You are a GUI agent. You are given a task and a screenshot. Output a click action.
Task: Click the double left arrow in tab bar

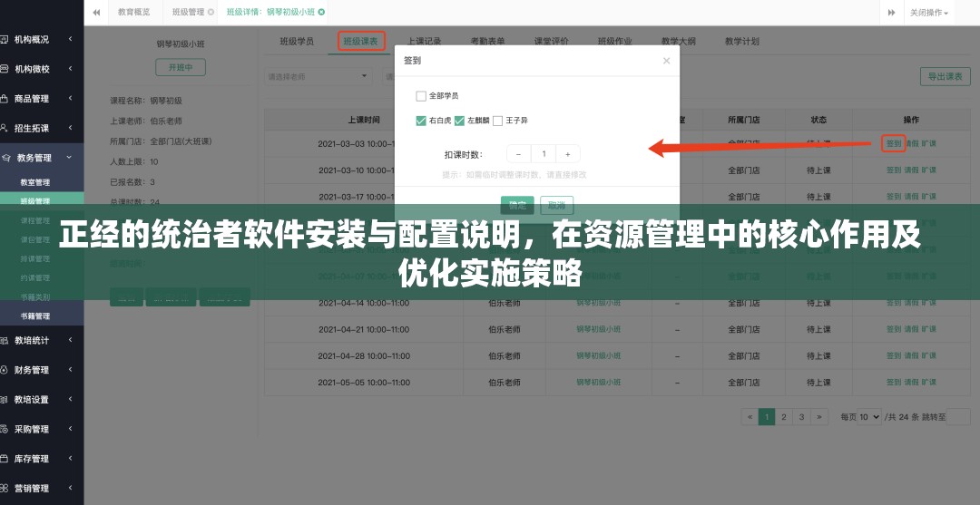pyautogui.click(x=96, y=12)
